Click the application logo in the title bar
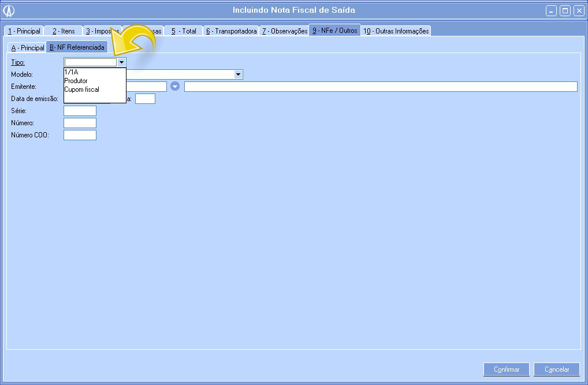The image size is (588, 385). (x=9, y=10)
